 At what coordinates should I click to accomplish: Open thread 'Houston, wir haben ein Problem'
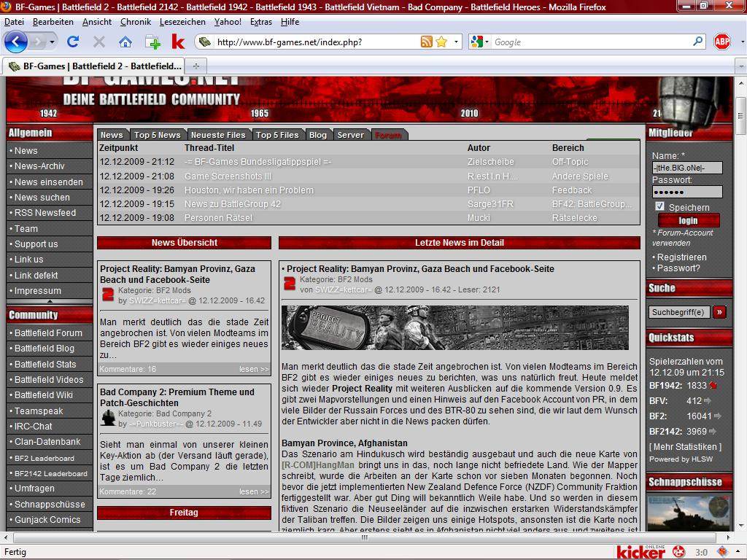(249, 190)
